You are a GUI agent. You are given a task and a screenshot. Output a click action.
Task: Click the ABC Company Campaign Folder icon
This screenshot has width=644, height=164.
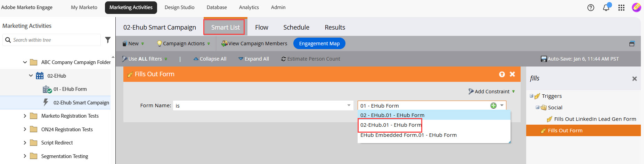coord(34,62)
